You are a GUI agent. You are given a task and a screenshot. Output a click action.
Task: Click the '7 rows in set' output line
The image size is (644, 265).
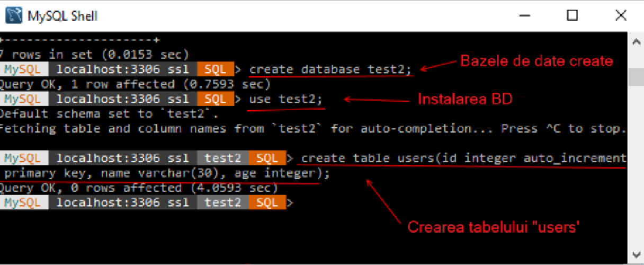[x=94, y=55]
